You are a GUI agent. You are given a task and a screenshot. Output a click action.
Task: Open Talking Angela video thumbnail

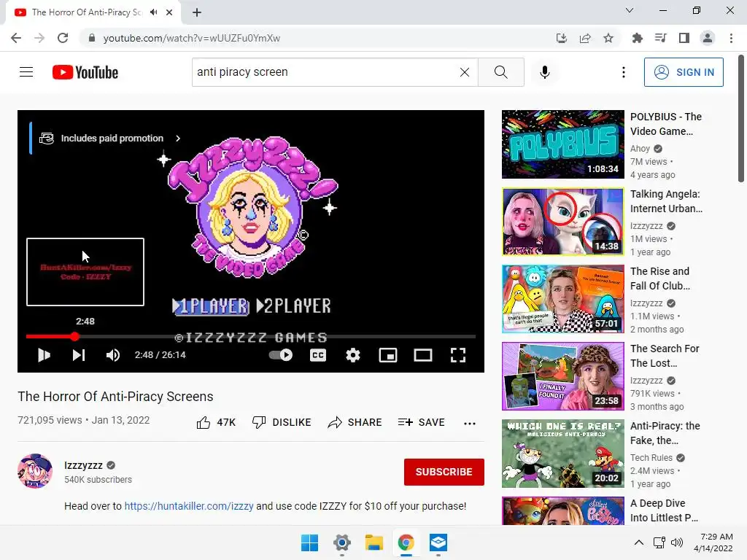coord(562,222)
